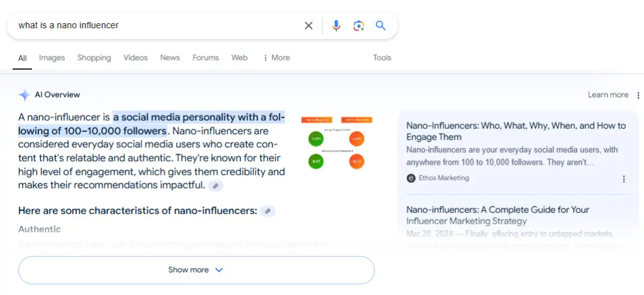Switch to the Images tab
The height and width of the screenshot is (295, 644).
52,58
